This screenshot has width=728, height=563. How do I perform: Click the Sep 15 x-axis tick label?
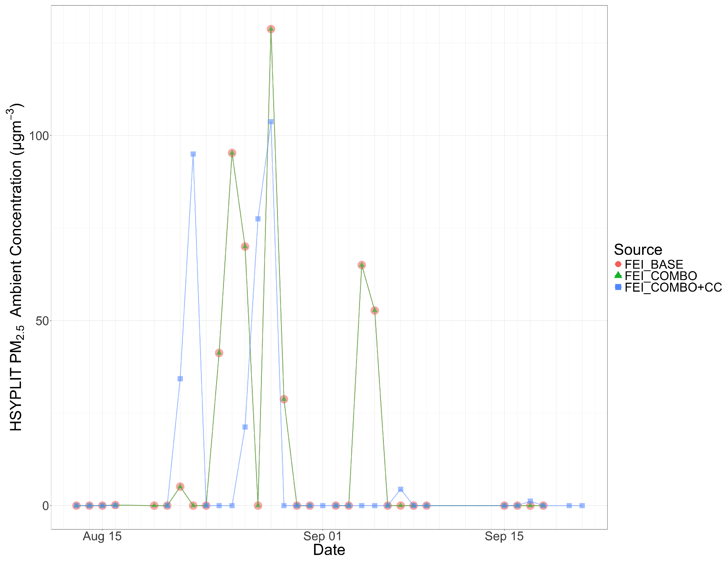(504, 536)
